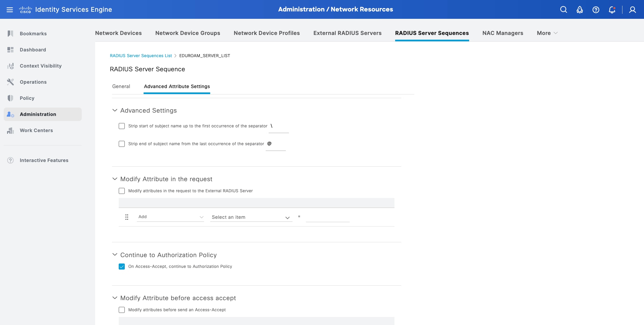Uncheck On Access-Accept continue to Authorization Policy
Image resolution: width=644 pixels, height=325 pixels.
point(122,267)
